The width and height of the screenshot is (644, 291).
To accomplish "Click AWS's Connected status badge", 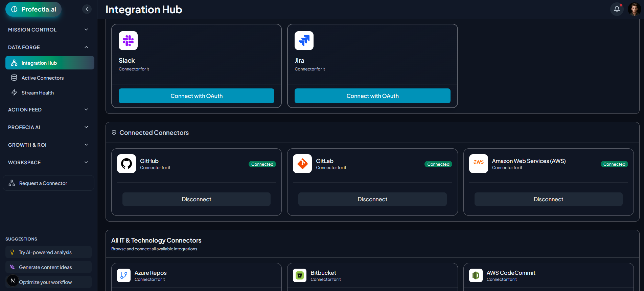I will 614,164.
